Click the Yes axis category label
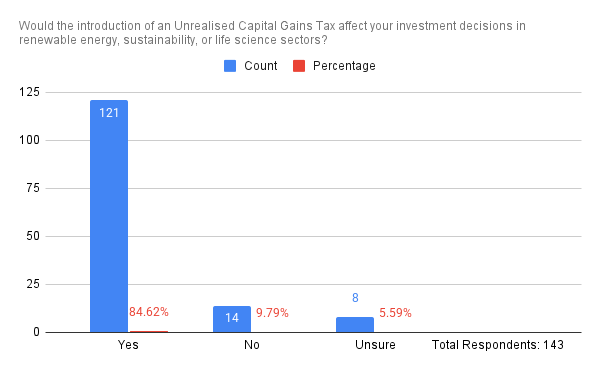 pos(128,345)
